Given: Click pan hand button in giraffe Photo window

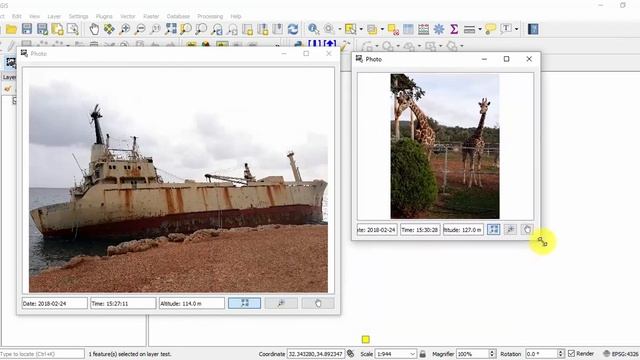Looking at the screenshot, I should (527, 229).
